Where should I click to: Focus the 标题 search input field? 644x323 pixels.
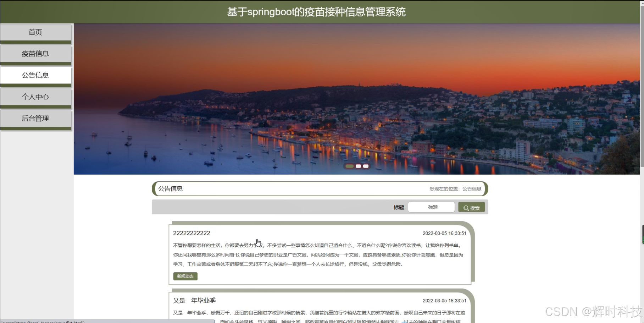(431, 207)
